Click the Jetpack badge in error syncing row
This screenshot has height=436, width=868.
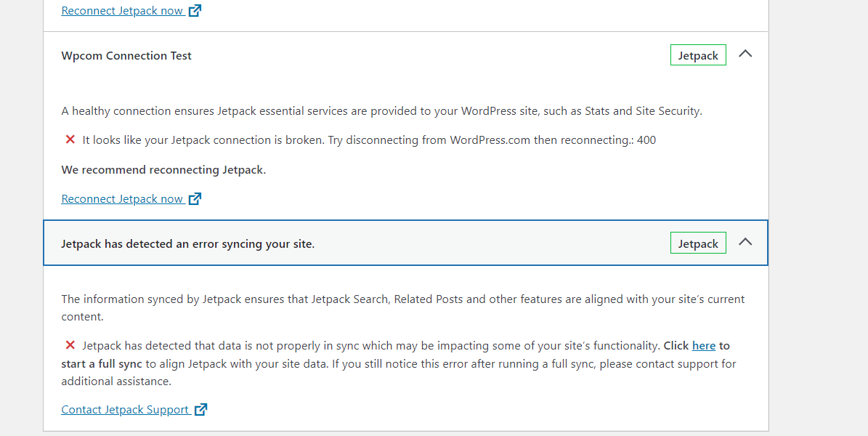click(698, 243)
